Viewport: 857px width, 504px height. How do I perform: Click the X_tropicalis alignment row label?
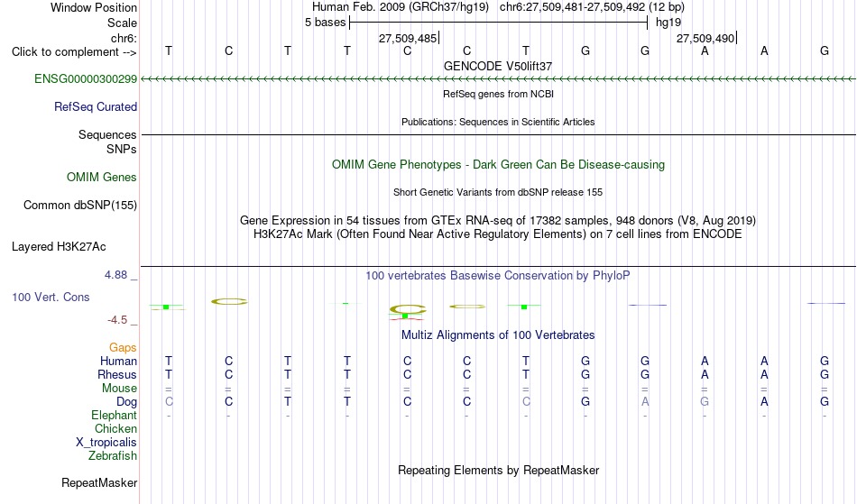(x=106, y=443)
